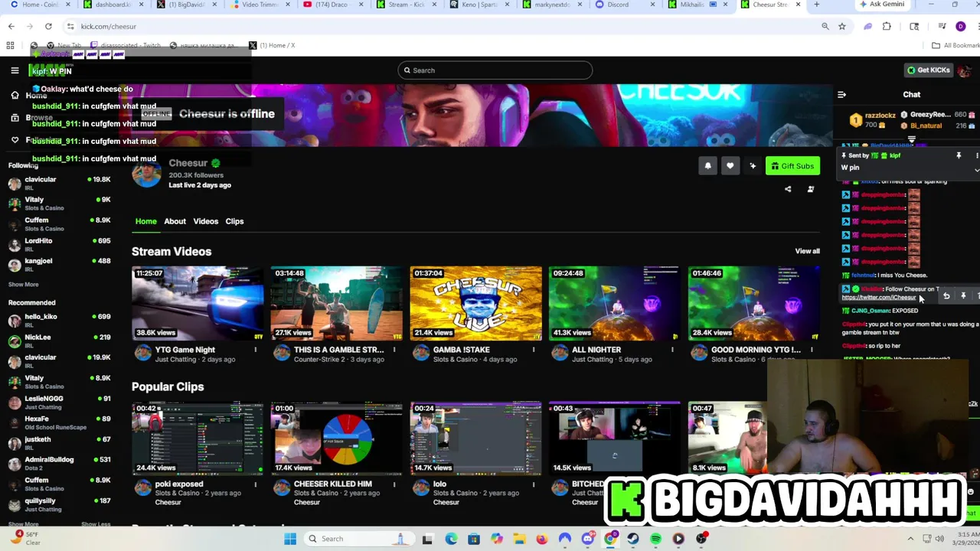980x551 pixels.
Task: Open the twitter.com/iCheesur link in chat
Action: click(x=878, y=298)
